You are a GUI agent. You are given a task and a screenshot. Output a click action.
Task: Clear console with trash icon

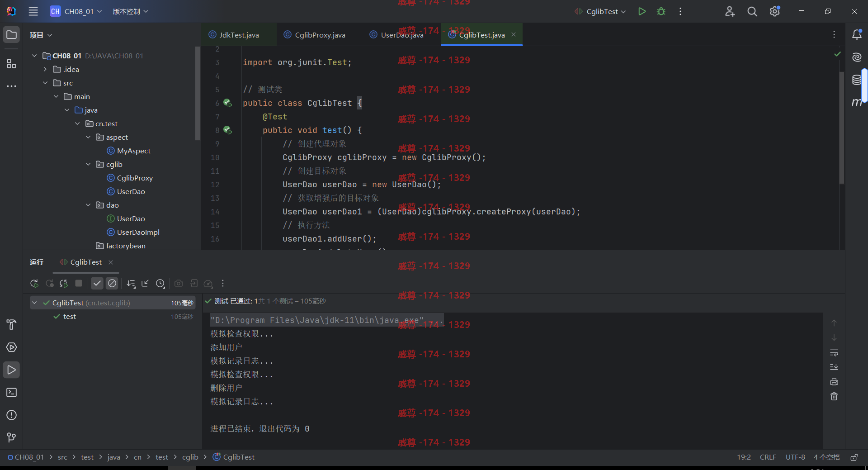coord(834,396)
